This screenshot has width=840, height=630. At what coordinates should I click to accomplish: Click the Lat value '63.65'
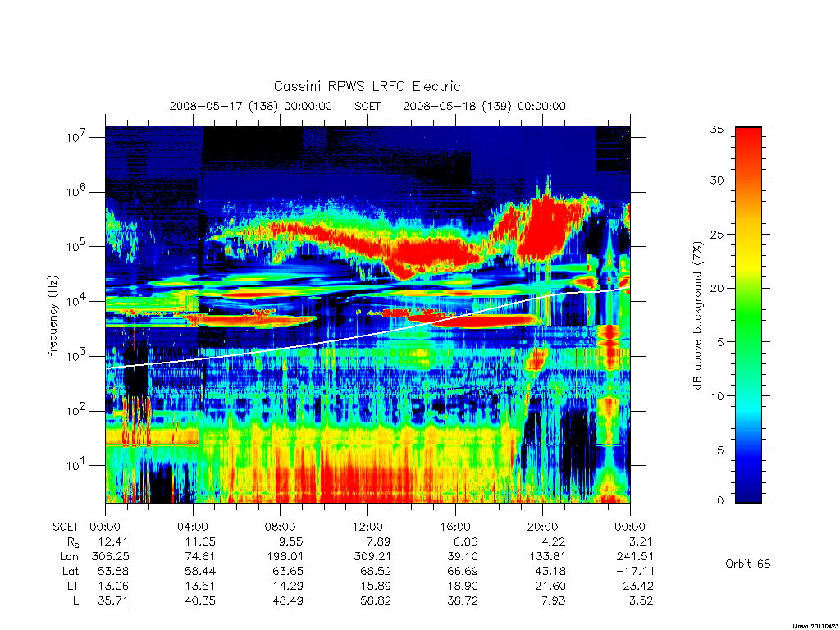288,572
